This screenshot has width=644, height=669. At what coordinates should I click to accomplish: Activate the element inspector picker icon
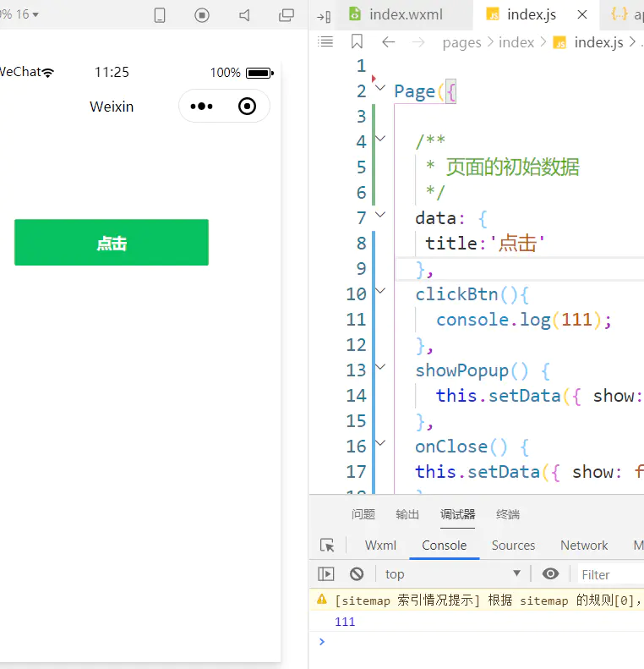point(327,546)
